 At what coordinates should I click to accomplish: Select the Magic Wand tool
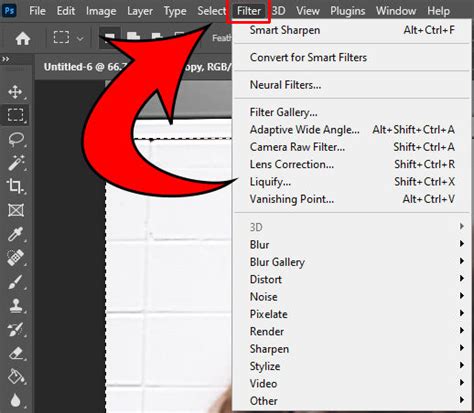(x=15, y=163)
